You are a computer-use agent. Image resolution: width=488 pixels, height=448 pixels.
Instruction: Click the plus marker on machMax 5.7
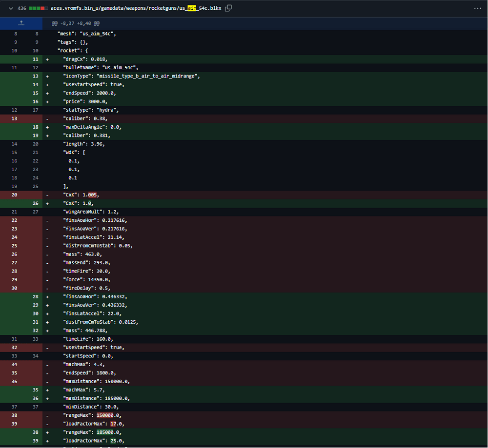[47, 390]
